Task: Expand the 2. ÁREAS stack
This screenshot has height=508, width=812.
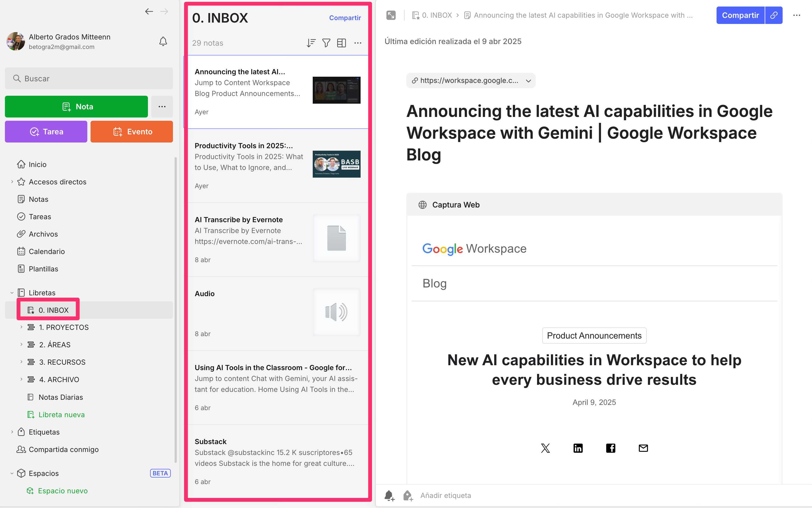Action: (21, 344)
